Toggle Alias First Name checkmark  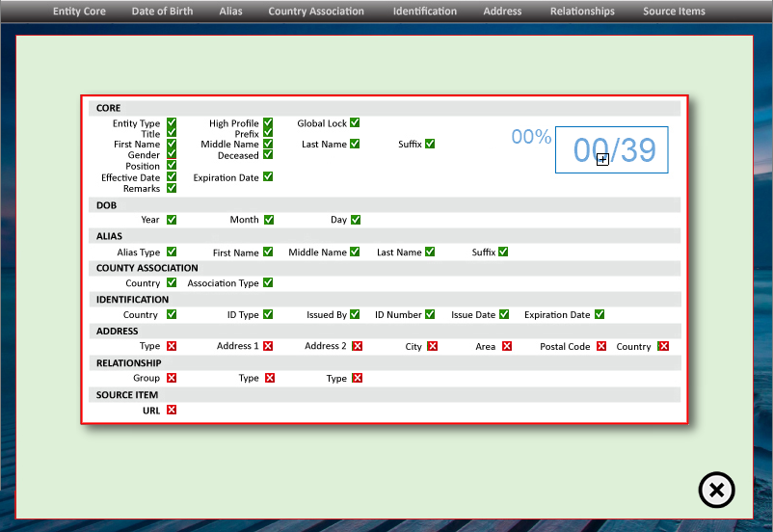268,252
